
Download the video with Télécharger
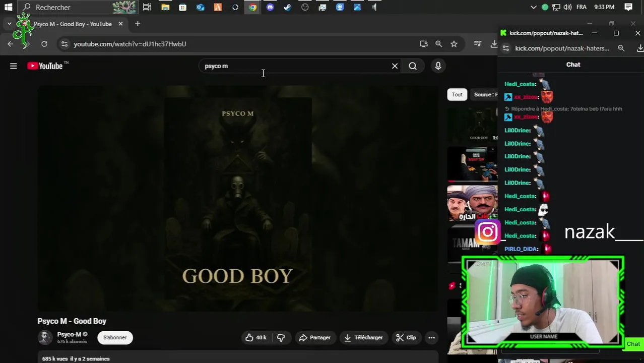click(x=363, y=337)
